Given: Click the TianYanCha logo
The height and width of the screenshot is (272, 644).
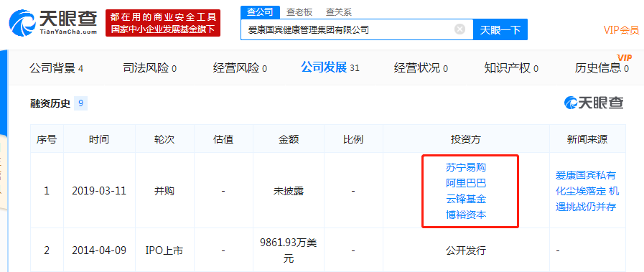Looking at the screenshot, I should 53,22.
